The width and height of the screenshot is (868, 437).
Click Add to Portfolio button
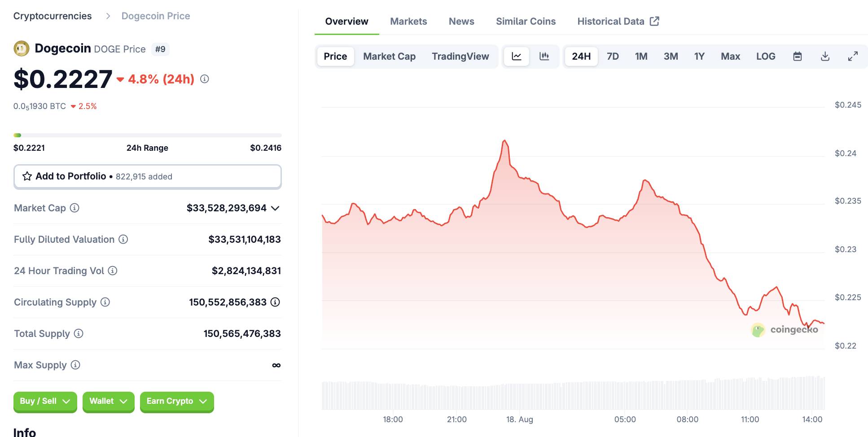tap(148, 176)
